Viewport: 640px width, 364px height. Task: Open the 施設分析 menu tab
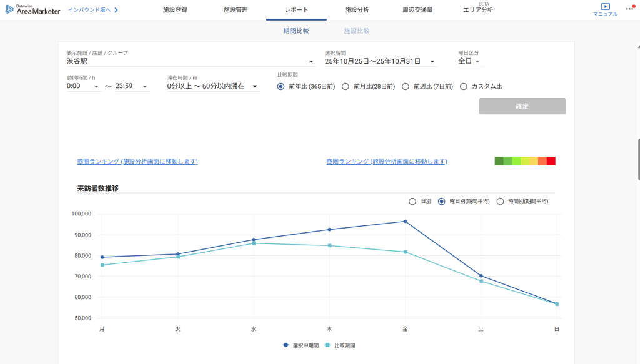(357, 10)
